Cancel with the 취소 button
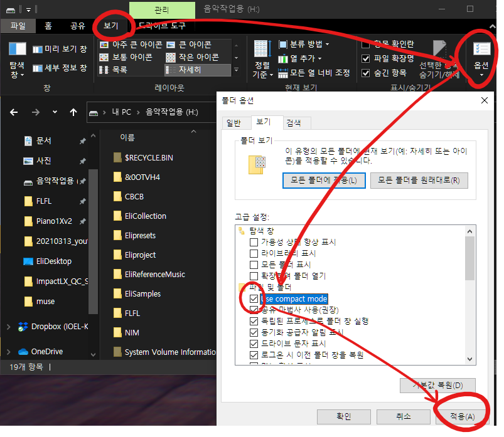 pos(403,417)
